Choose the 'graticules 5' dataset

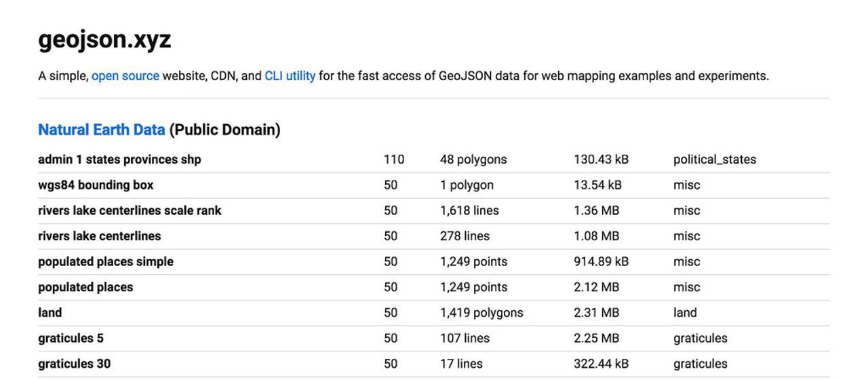71,338
